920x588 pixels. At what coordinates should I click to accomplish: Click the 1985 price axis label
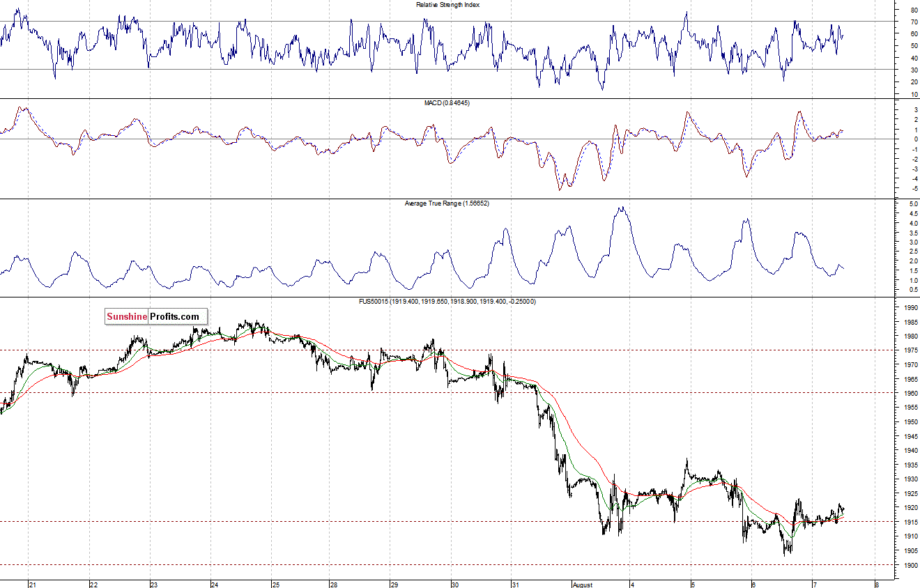pyautogui.click(x=910, y=322)
